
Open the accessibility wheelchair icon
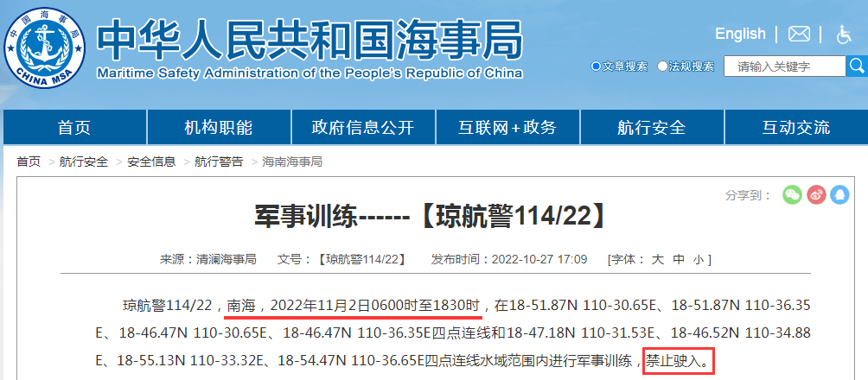point(844,35)
